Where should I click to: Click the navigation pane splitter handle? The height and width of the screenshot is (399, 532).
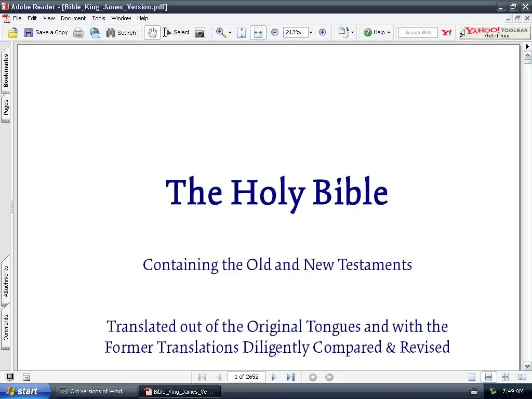click(12, 206)
